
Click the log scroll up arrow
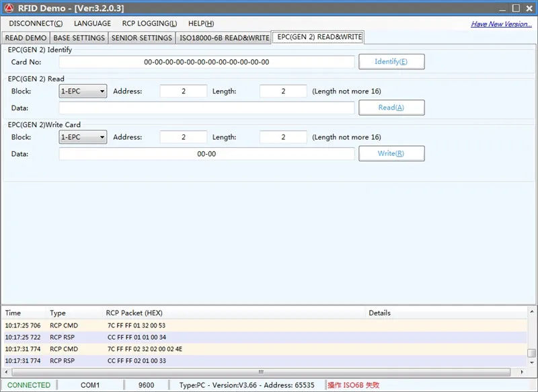532,312
